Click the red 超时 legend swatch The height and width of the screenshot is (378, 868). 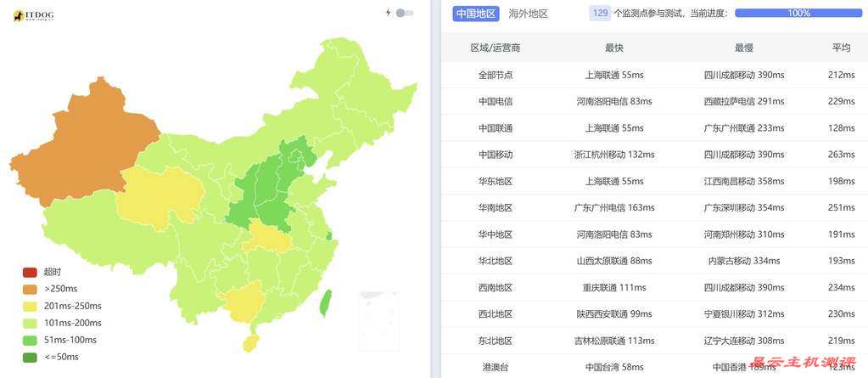click(x=30, y=272)
